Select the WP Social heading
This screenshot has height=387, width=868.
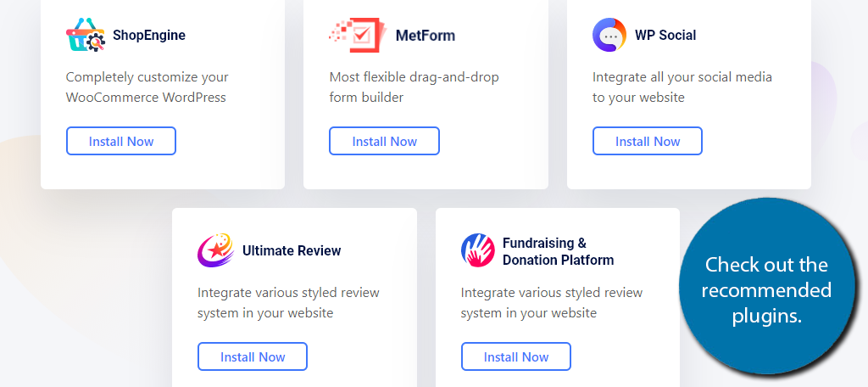[665, 35]
